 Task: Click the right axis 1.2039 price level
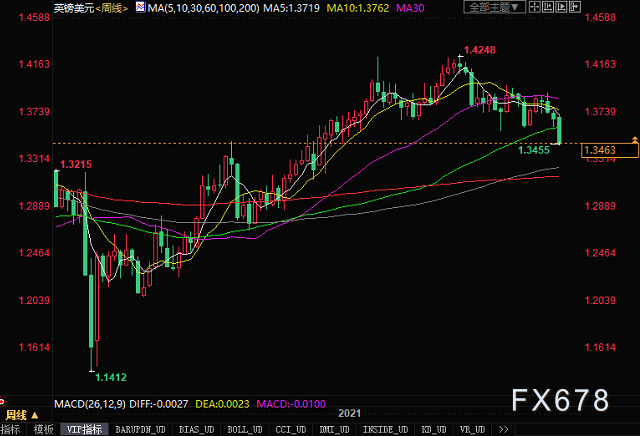[600, 300]
